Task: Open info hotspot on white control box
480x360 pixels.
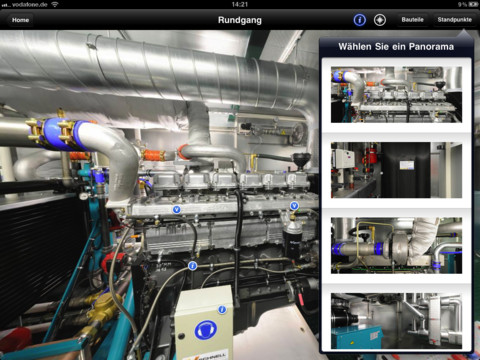Action: tap(222, 310)
